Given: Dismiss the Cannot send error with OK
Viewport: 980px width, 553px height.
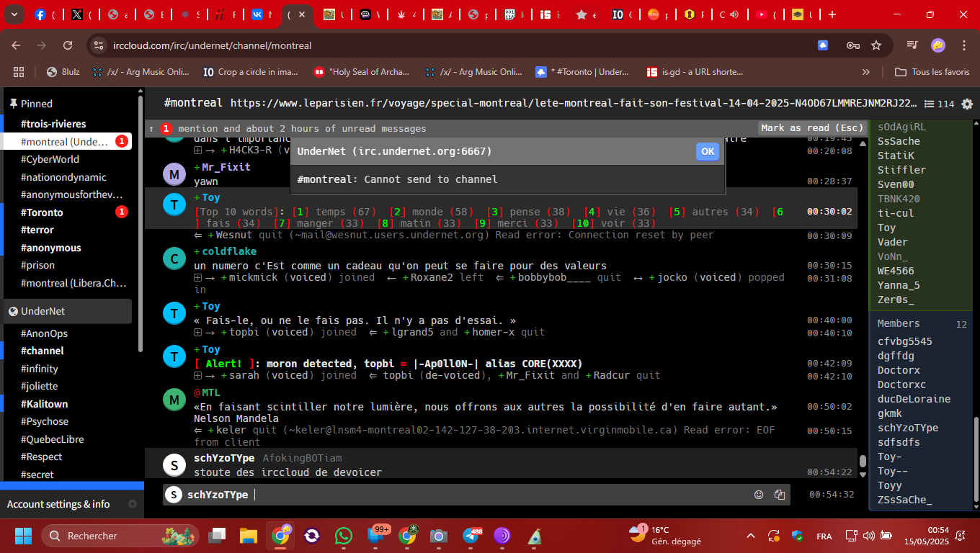Looking at the screenshot, I should point(707,151).
